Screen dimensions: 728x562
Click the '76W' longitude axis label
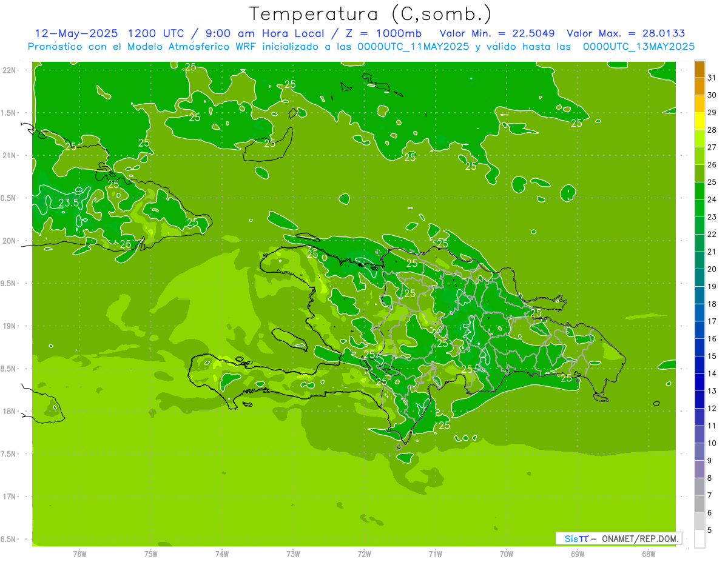click(79, 554)
